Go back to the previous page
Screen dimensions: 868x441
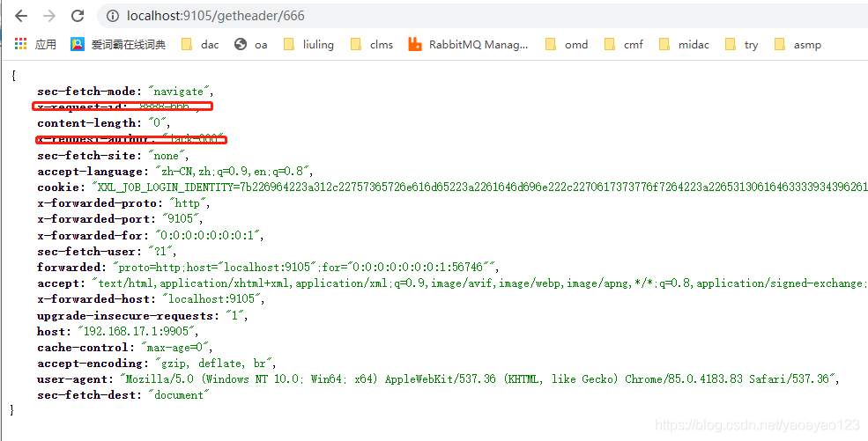point(21,16)
